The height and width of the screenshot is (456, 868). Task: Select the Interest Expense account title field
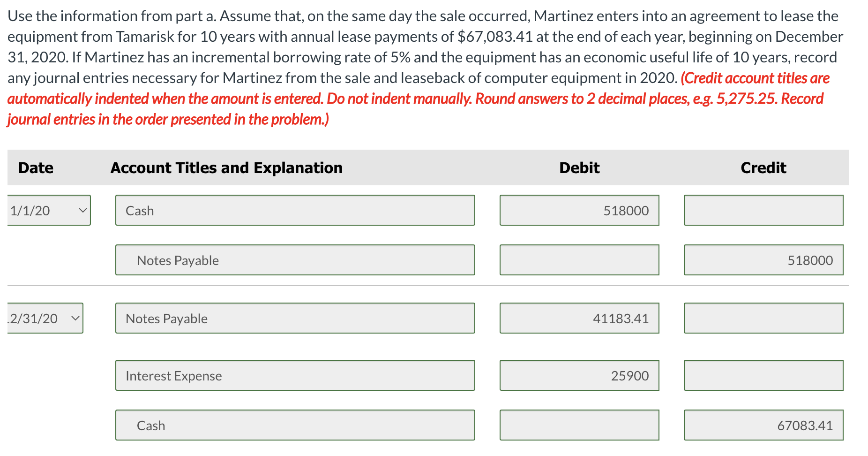click(294, 375)
